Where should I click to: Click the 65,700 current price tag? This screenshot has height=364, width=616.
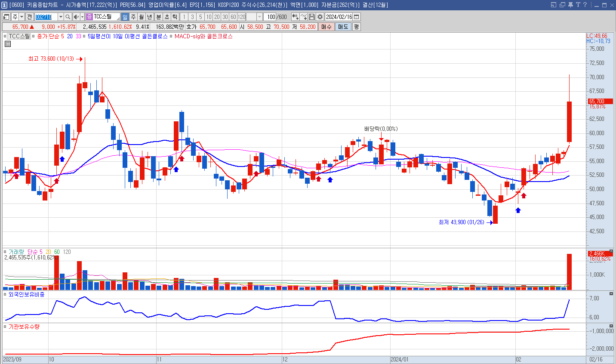(601, 102)
